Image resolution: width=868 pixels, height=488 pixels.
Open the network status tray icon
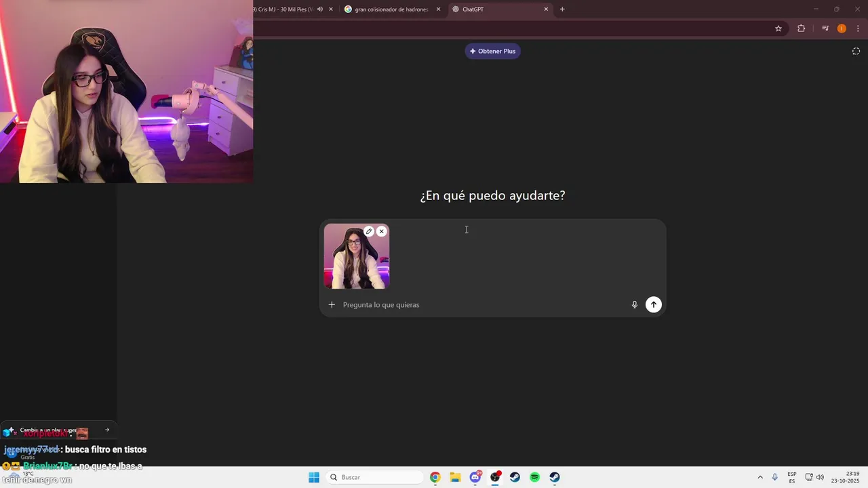(x=809, y=477)
